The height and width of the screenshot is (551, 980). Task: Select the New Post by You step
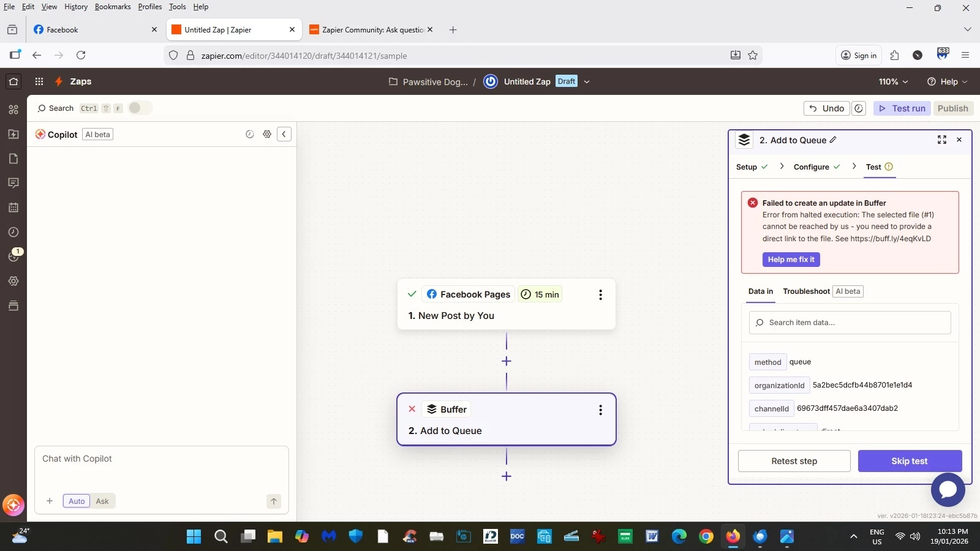click(x=507, y=304)
